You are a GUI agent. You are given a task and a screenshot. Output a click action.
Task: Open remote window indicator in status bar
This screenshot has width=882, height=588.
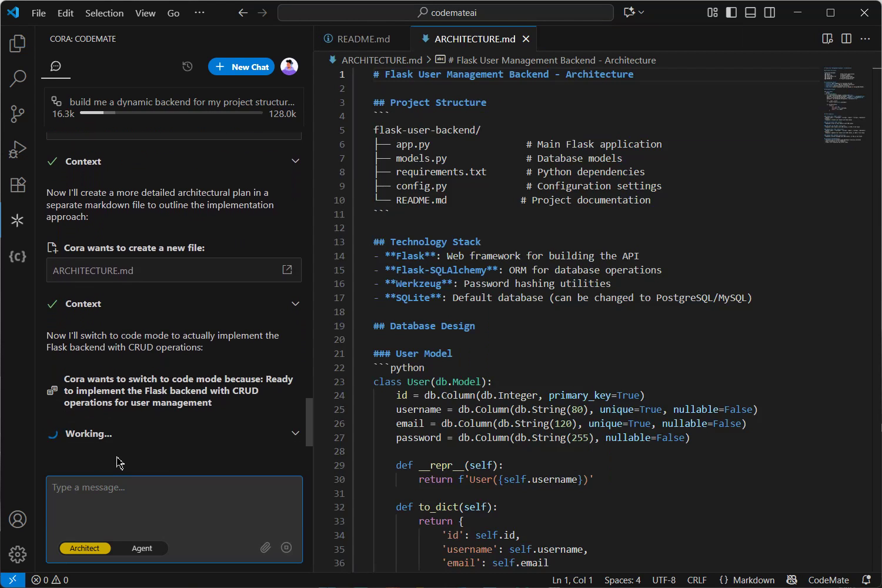click(x=12, y=580)
